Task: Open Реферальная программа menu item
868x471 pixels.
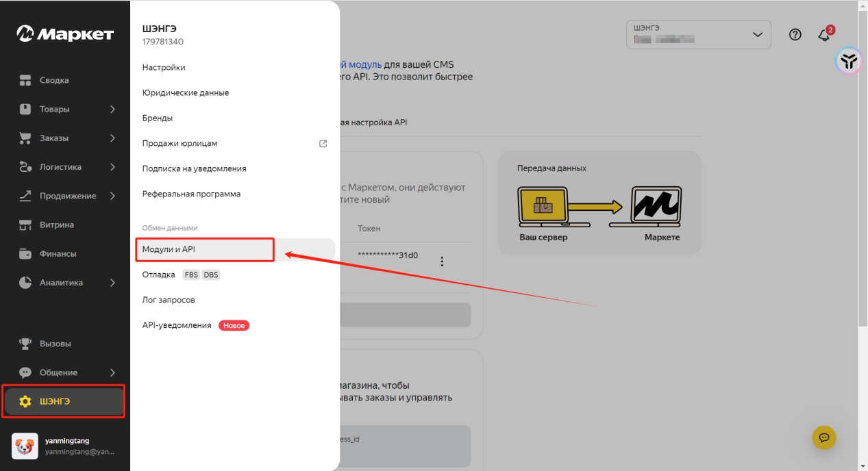Action: (191, 194)
